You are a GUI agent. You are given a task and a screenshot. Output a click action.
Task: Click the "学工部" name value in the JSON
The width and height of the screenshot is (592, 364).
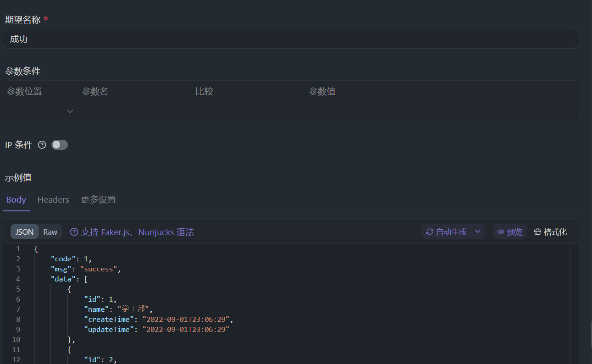(x=133, y=309)
